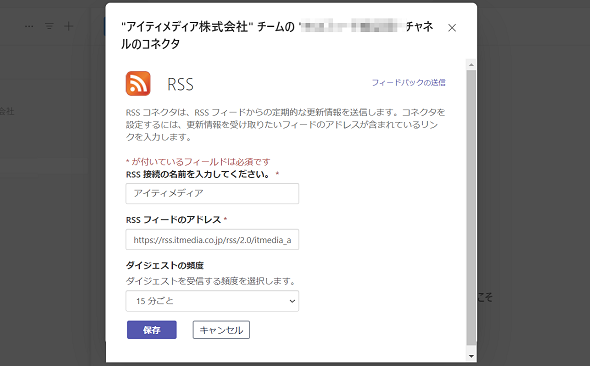Click the RSS フィードのアドレス label
Image resolution: width=590 pixels, height=366 pixels.
click(173, 220)
